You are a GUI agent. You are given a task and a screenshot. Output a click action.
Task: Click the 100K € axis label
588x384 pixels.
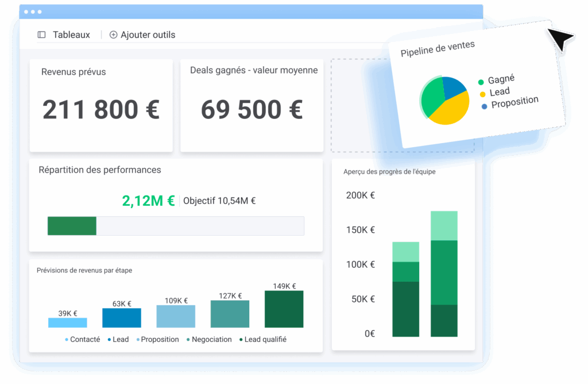(361, 264)
